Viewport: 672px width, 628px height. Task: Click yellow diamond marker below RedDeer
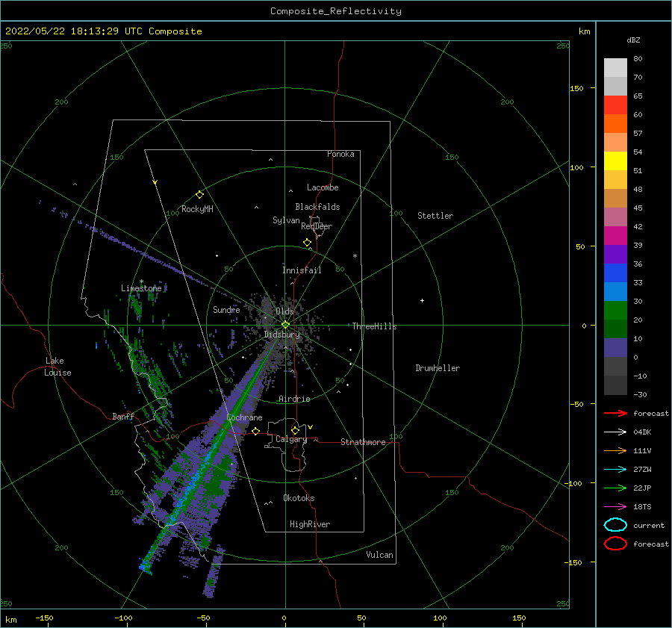pyautogui.click(x=308, y=243)
